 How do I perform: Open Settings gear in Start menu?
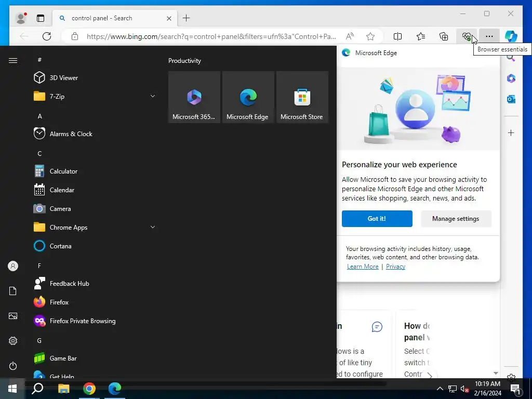(x=13, y=341)
